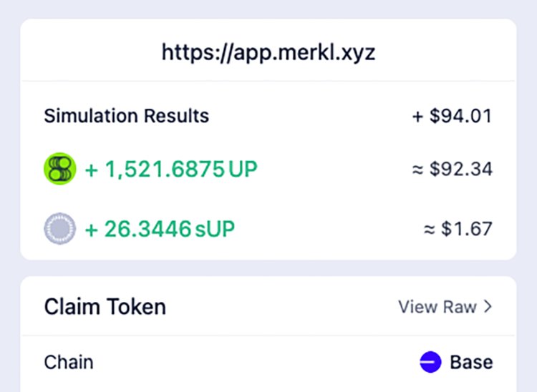Viewport: 537px width, 392px height.
Task: Click the Chain row label
Action: (x=69, y=362)
